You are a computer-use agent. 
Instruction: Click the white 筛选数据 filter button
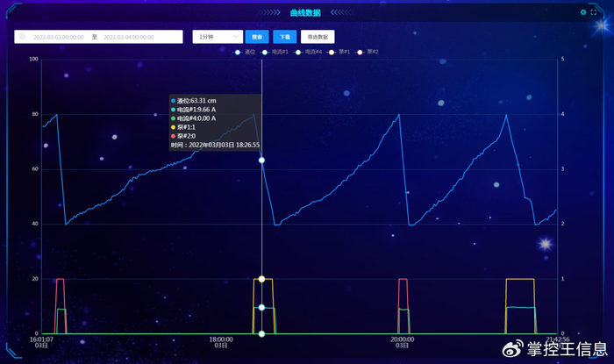(x=318, y=37)
